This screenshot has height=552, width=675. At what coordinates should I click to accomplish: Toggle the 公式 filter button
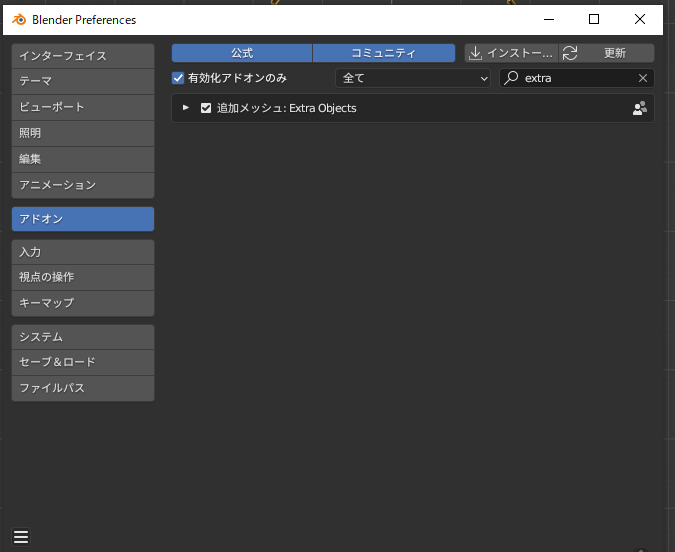[x=242, y=53]
